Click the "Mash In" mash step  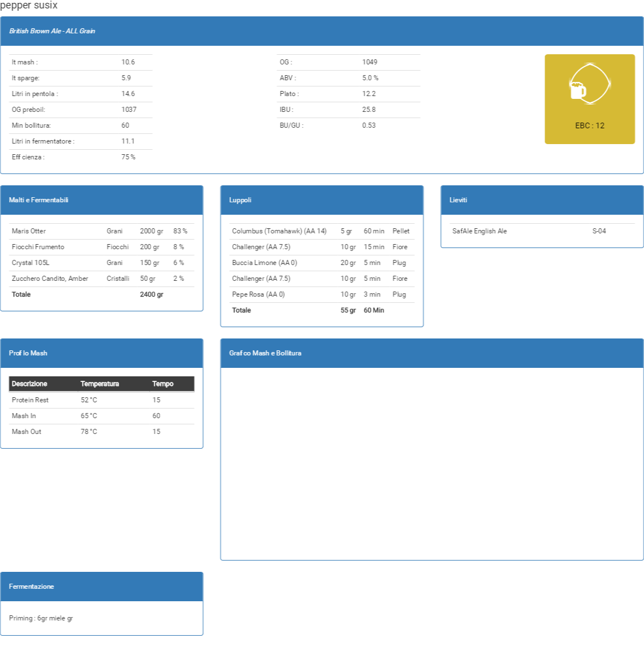24,416
